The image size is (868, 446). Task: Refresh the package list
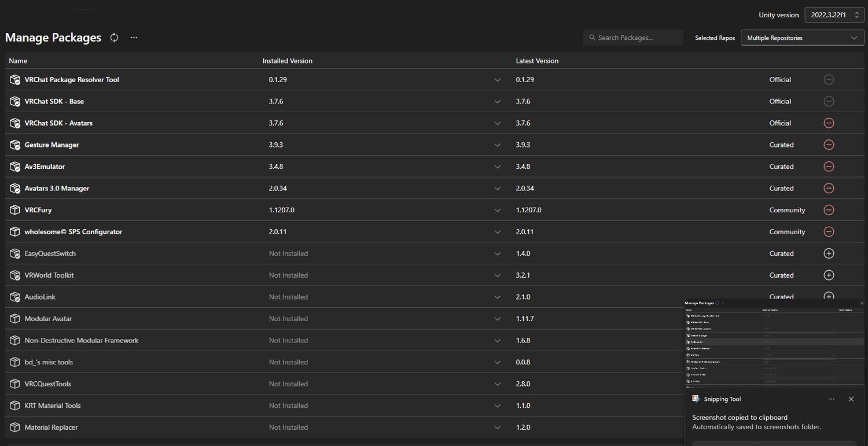click(x=115, y=38)
